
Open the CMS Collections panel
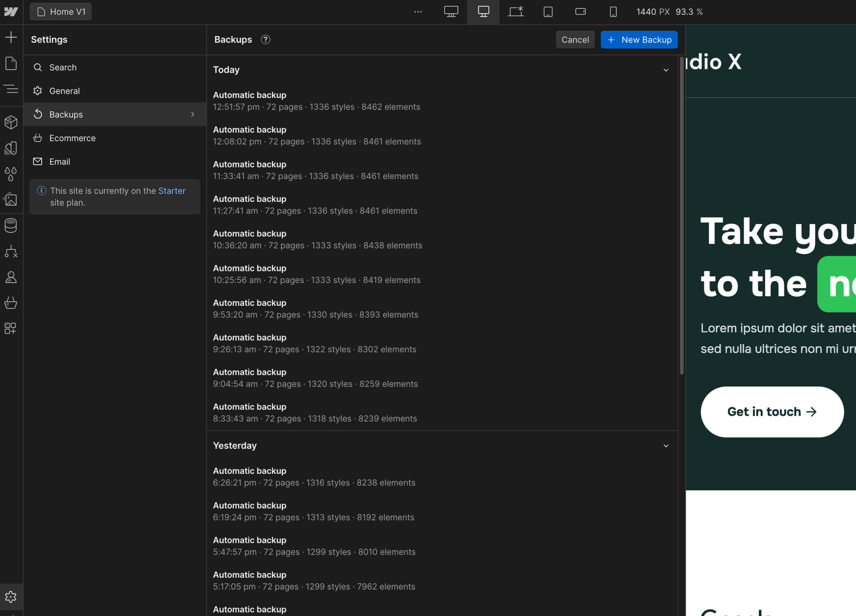(11, 225)
